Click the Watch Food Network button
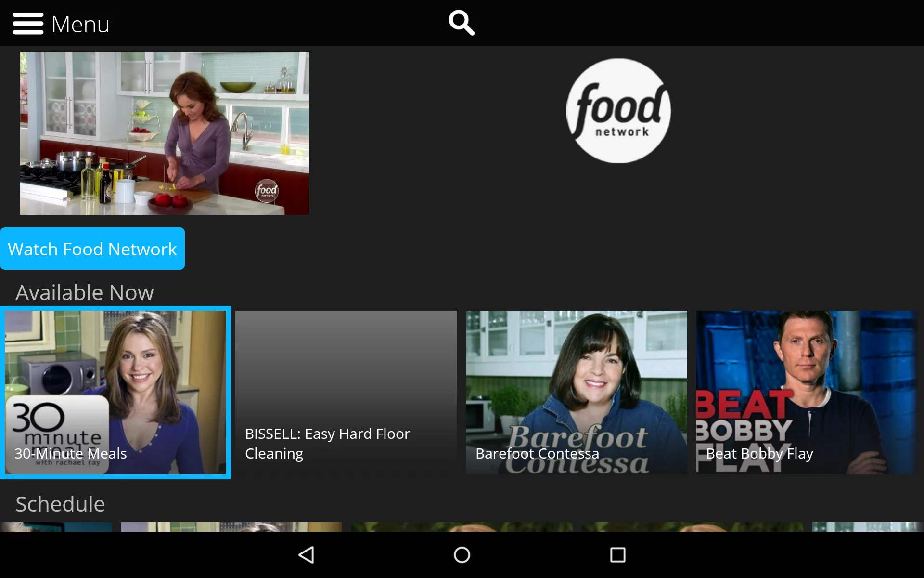Image resolution: width=924 pixels, height=578 pixels. 92,249
